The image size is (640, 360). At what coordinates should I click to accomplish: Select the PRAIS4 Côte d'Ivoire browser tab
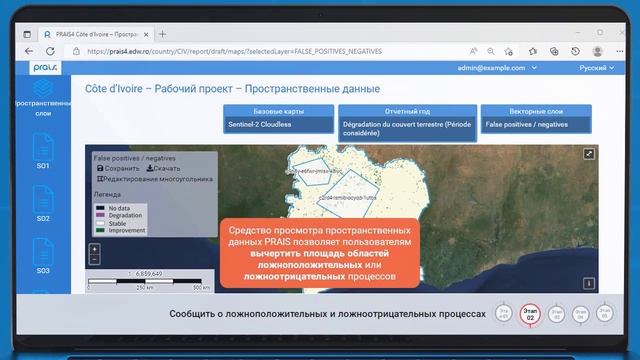pos(96,35)
